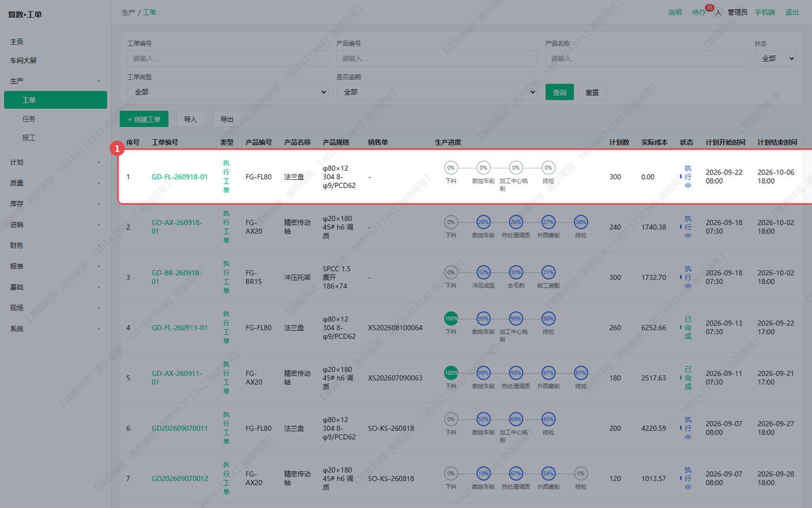Image resolution: width=812 pixels, height=508 pixels.
Task: Open the 工单类型 dropdown
Action: click(x=228, y=92)
